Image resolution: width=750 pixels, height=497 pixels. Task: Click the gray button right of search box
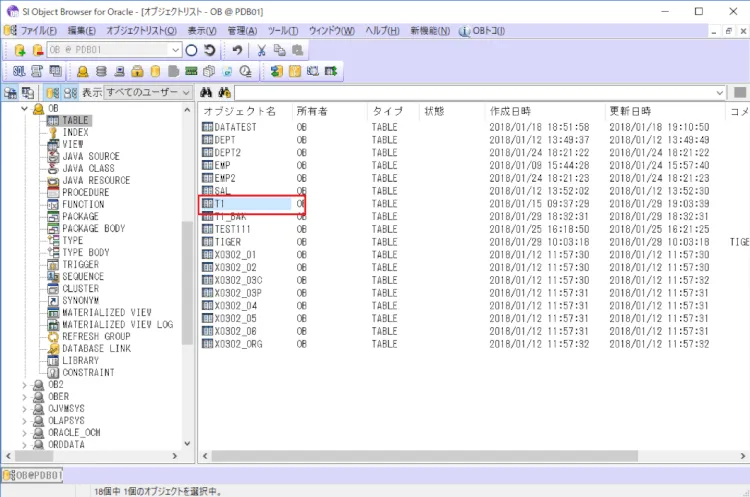point(739,92)
